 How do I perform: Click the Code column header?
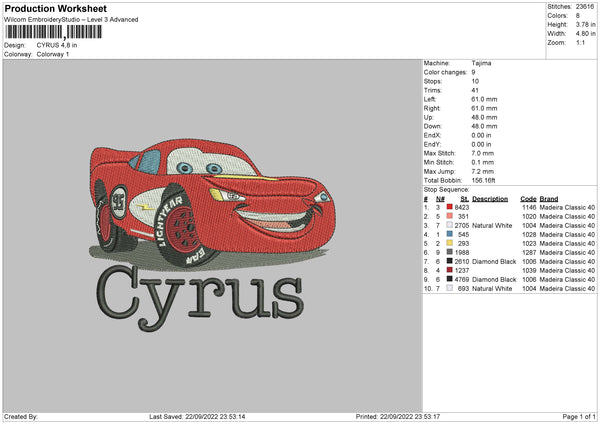point(528,198)
